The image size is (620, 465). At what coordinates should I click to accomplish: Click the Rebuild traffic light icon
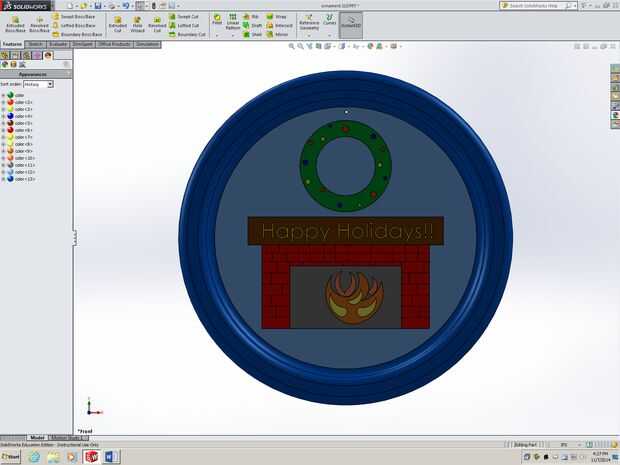pyautogui.click(x=153, y=6)
